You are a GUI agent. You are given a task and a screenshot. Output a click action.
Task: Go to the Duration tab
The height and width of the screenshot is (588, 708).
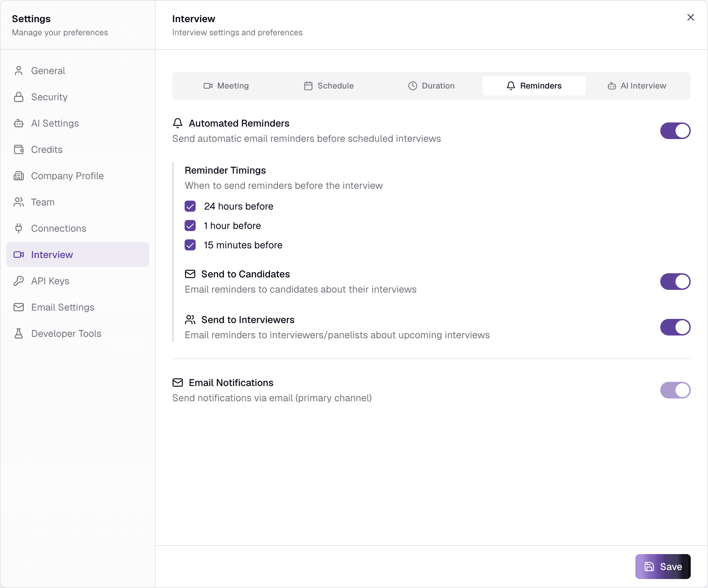(x=431, y=86)
